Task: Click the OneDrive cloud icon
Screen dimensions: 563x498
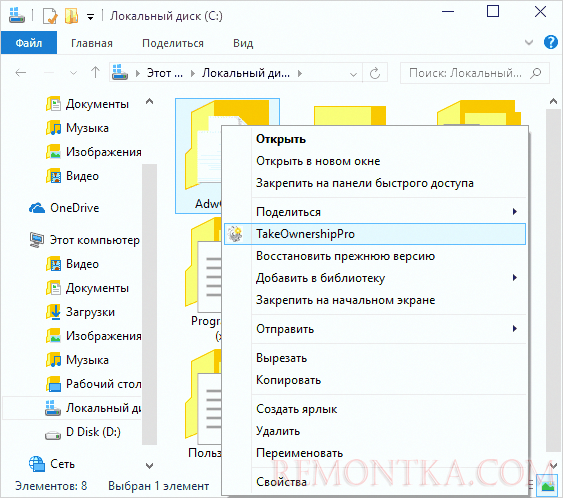Action: pyautogui.click(x=37, y=208)
